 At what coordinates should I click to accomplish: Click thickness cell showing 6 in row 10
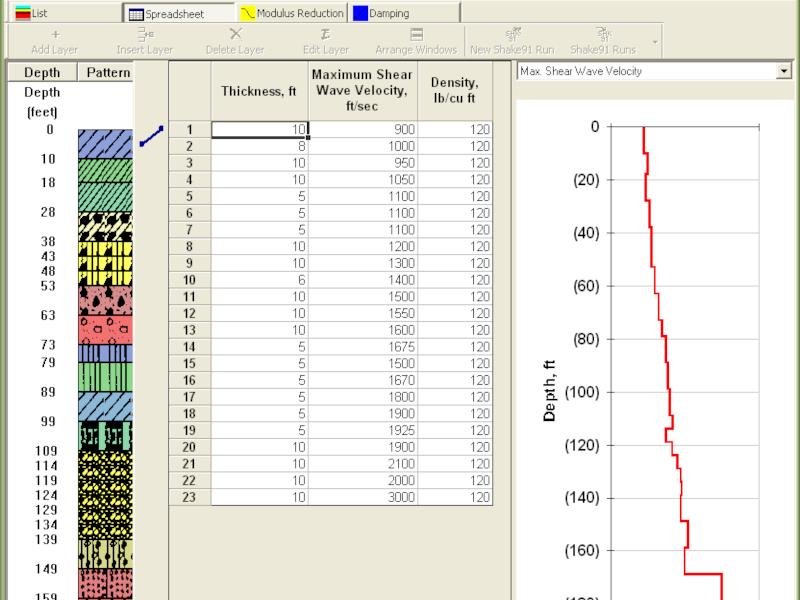(x=260, y=280)
